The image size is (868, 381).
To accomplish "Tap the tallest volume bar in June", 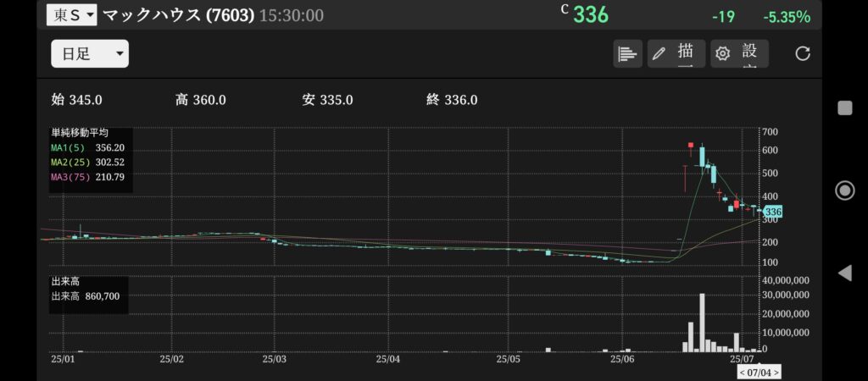I will [702, 323].
